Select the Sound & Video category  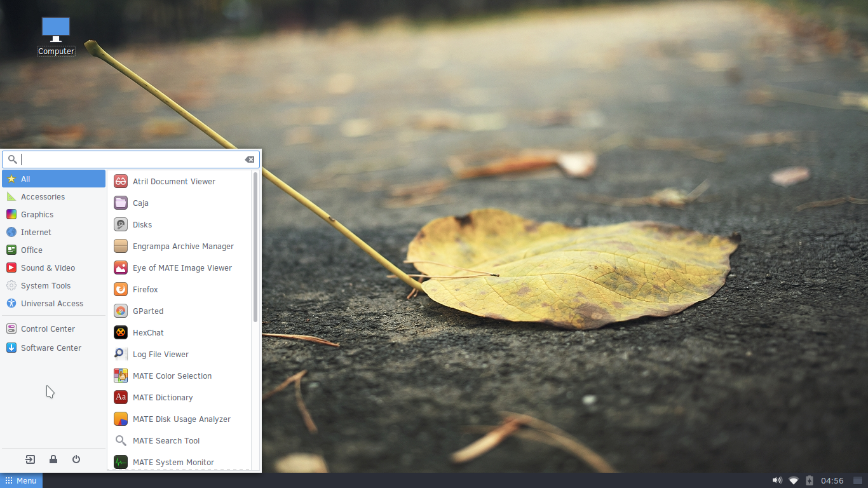53,268
